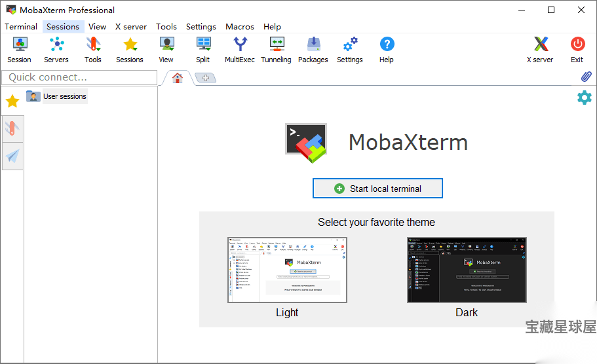This screenshot has width=597, height=364.
Task: Select the paper plane macros sidebar tab
Action: point(12,156)
